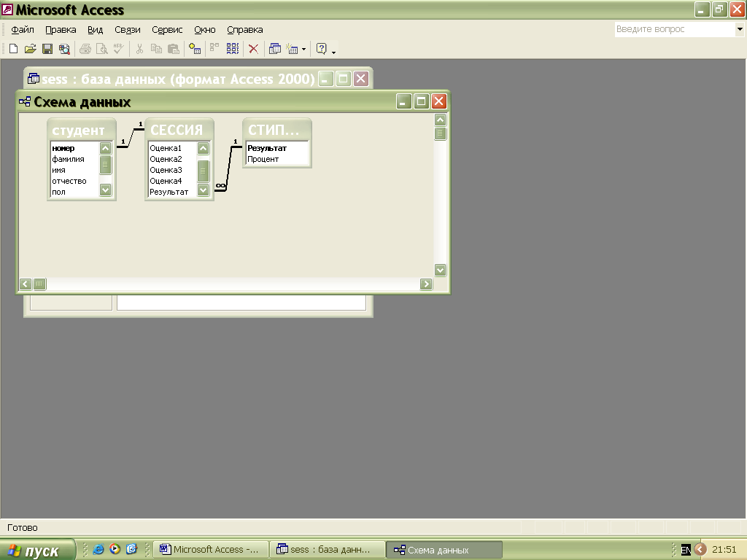Image resolution: width=747 pixels, height=560 pixels.
Task: Switch to sess : база данн taskbar button
Action: click(328, 550)
